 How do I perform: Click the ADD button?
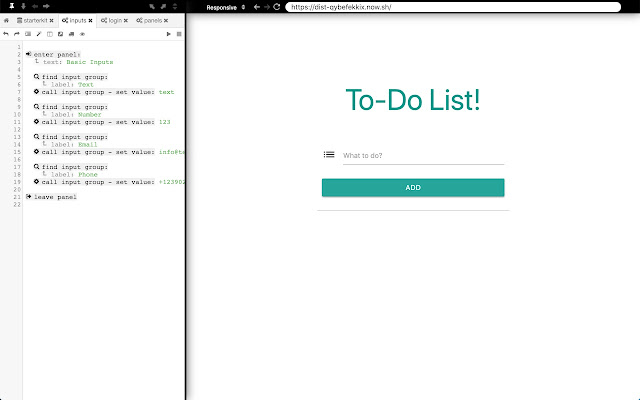413,187
